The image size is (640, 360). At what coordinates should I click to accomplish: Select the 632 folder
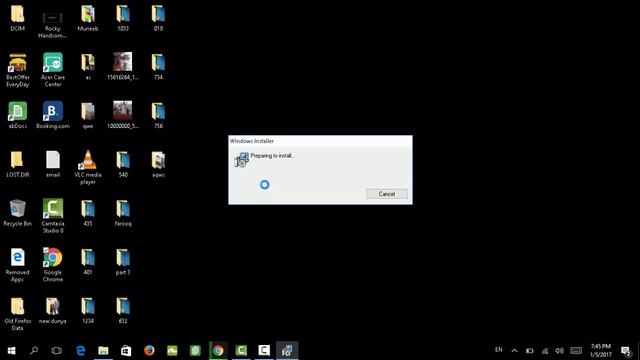point(123,311)
